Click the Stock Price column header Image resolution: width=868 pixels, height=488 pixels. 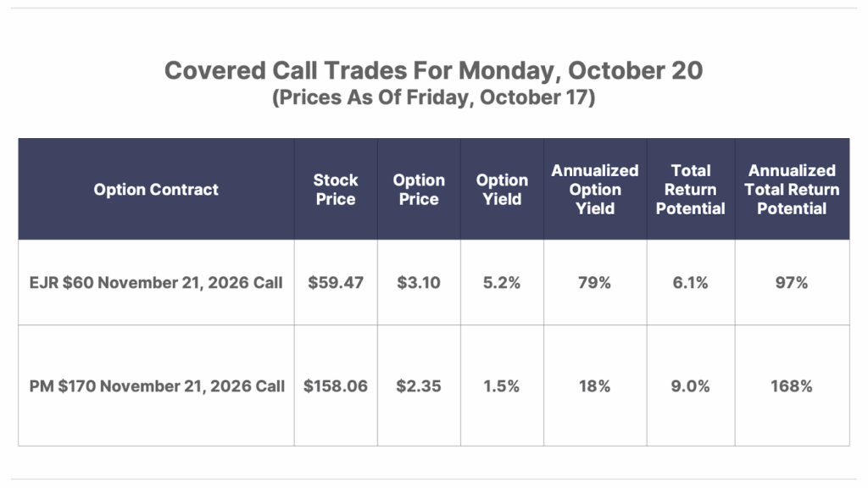(336, 190)
